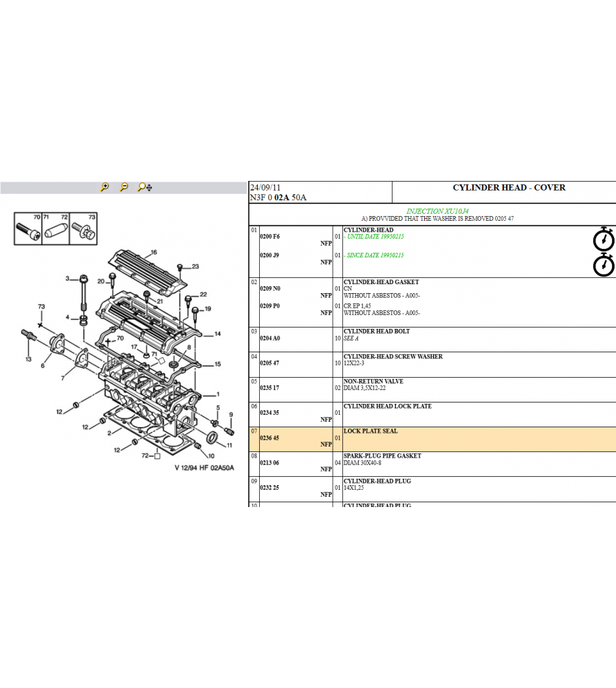The width and height of the screenshot is (616, 688).
Task: Click the bolt thumbnail labeled 70
Action: 27,230
